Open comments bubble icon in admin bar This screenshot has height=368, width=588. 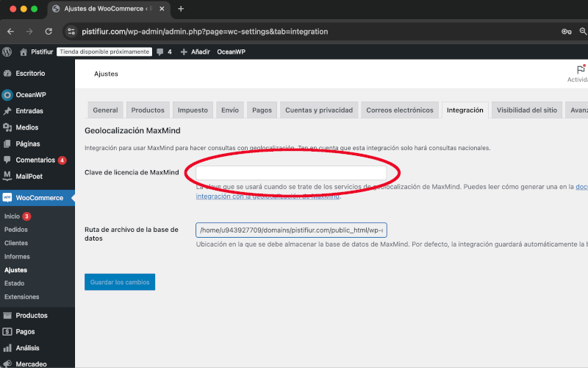tap(160, 52)
